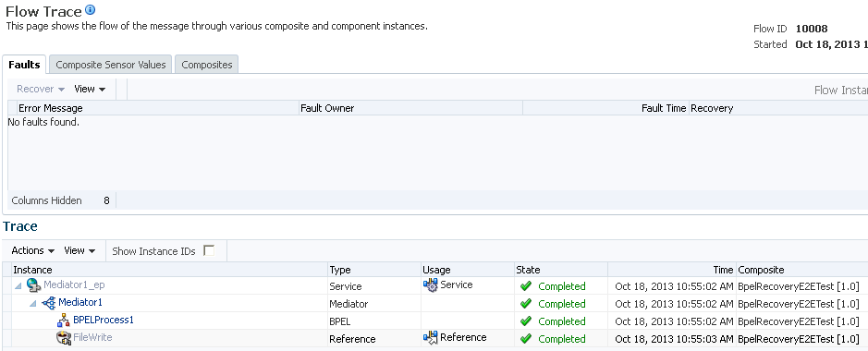Screen dimensions: 868x351
Task: Open the Actions dropdown in Trace
Action: click(x=33, y=250)
